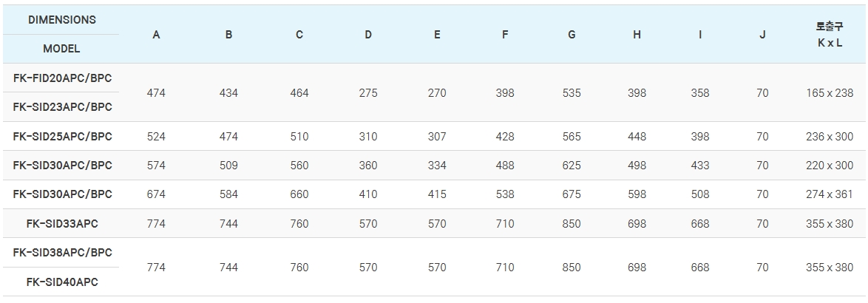868x303 pixels.
Task: Click the 165 x 238 outlet size
Action: click(x=830, y=93)
